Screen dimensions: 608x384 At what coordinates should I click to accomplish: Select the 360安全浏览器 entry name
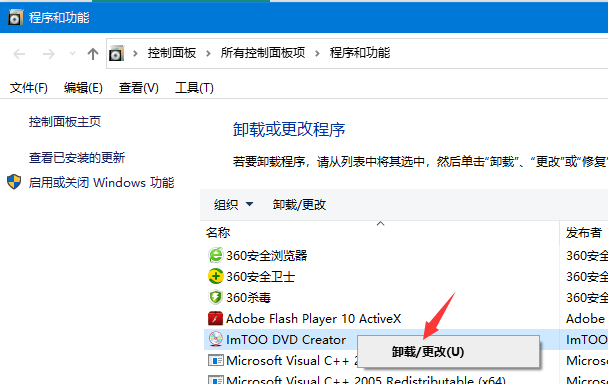pos(267,255)
